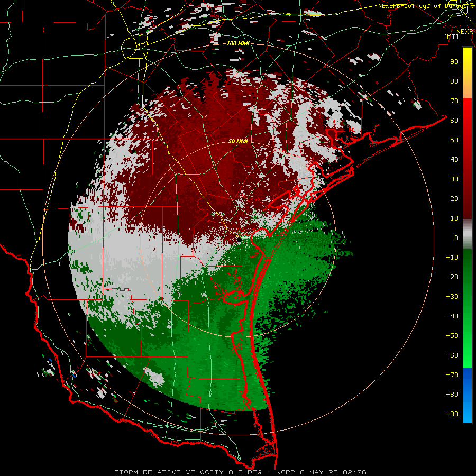Click the NEXLAB-College of DuPage header text
This screenshot has height=476, width=476.
[426, 6]
